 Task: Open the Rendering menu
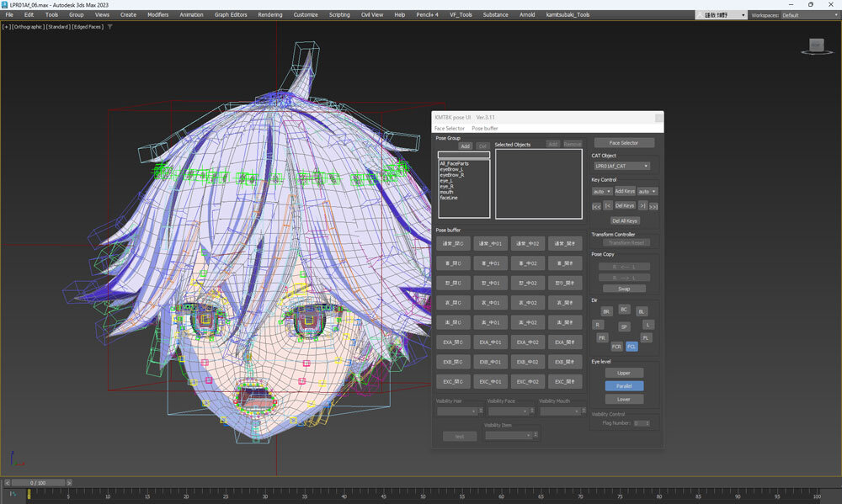pyautogui.click(x=270, y=15)
